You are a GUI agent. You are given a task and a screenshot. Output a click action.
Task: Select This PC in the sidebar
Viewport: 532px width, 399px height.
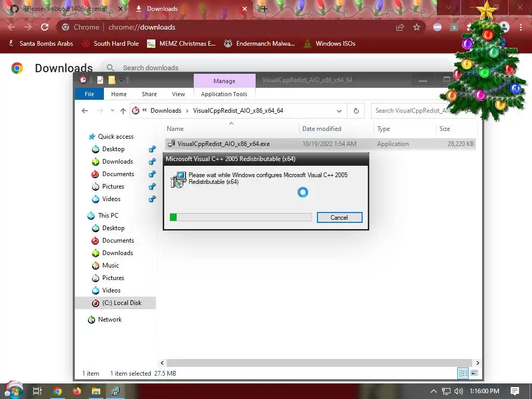point(103,216)
